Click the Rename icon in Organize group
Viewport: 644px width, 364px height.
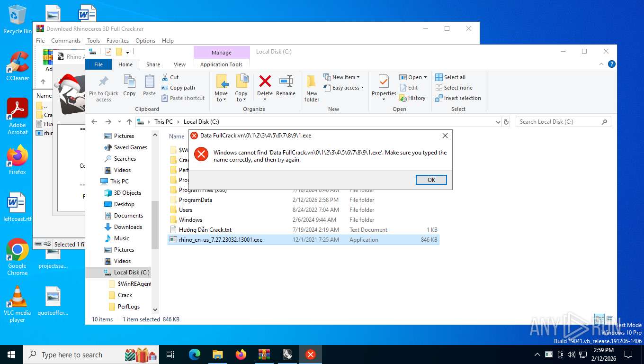286,81
